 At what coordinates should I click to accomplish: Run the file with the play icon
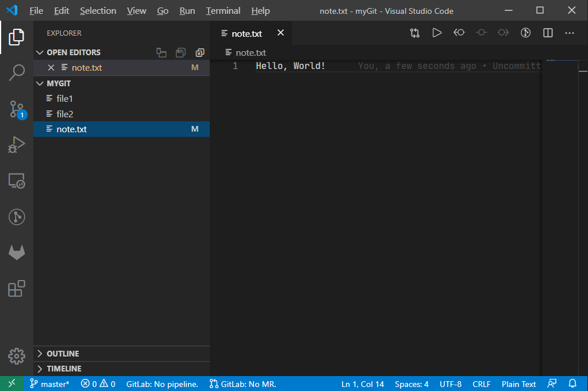point(437,33)
